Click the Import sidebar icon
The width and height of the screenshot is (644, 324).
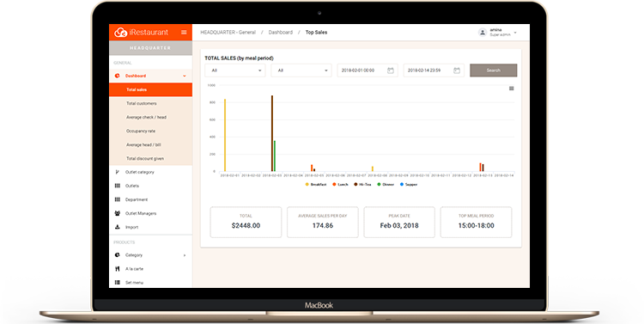[x=117, y=227]
